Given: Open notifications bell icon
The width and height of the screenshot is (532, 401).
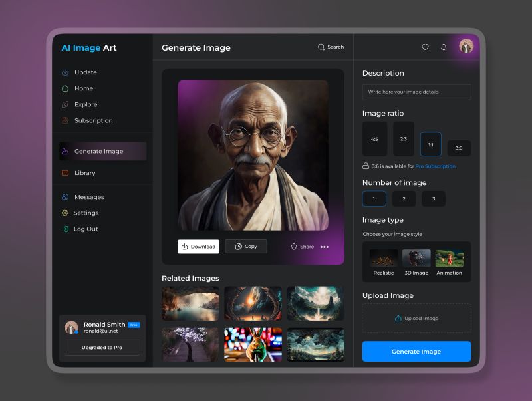Looking at the screenshot, I should (444, 47).
